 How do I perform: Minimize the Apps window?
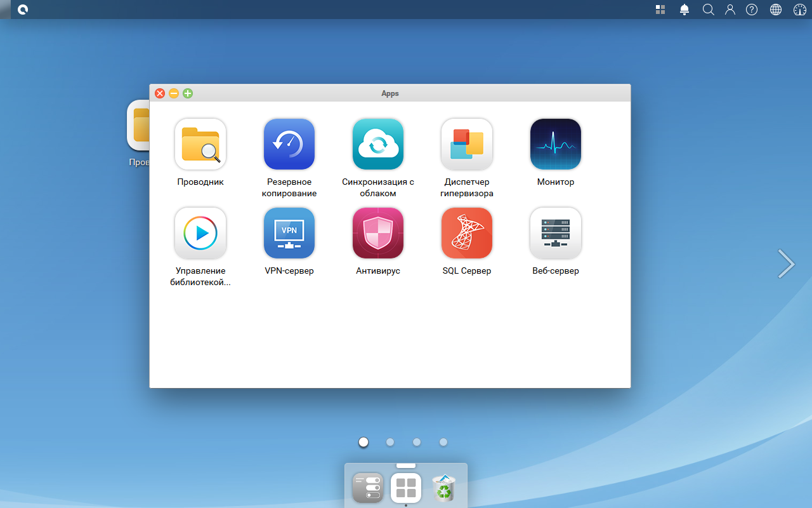pos(174,93)
